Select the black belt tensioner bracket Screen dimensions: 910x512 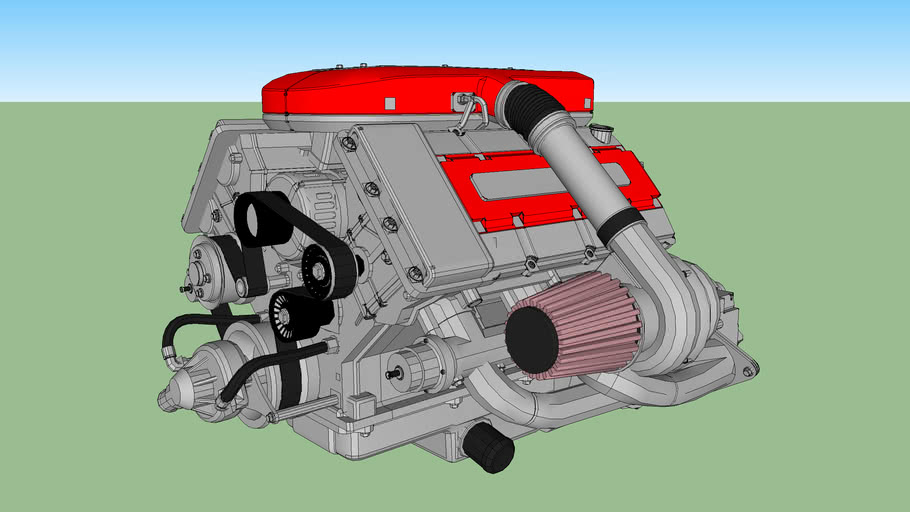262,218
